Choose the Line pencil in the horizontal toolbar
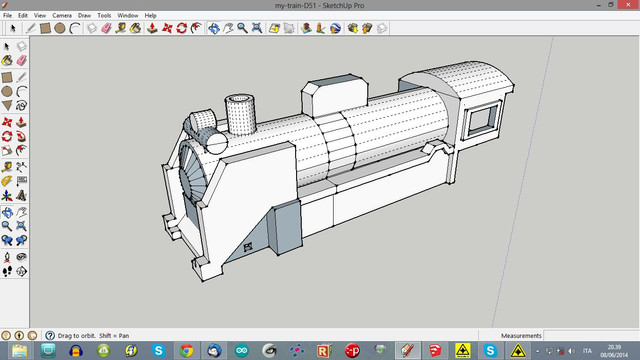Screen dimensions: 640x360 (31, 28)
